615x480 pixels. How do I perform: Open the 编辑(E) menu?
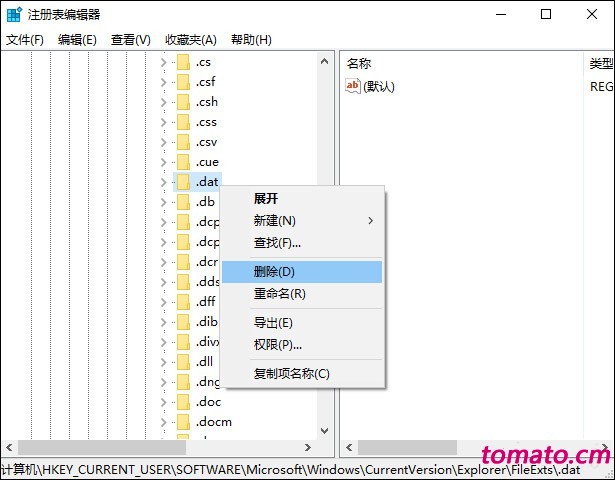[x=77, y=40]
